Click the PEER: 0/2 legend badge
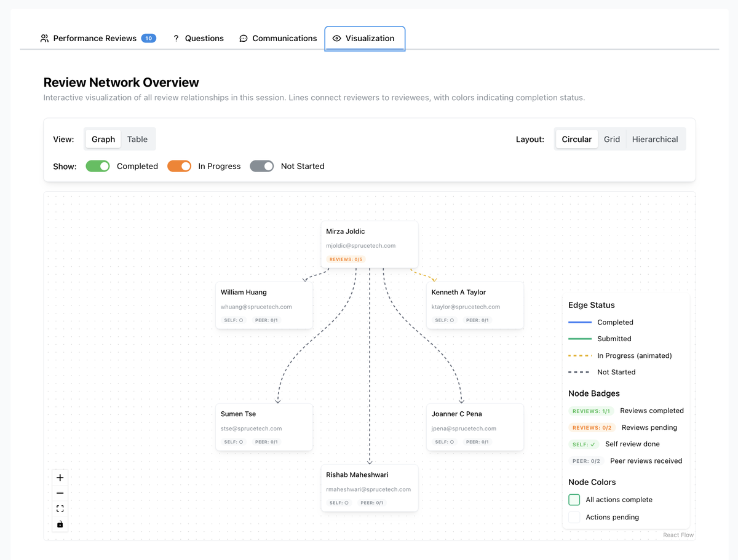 coord(586,461)
